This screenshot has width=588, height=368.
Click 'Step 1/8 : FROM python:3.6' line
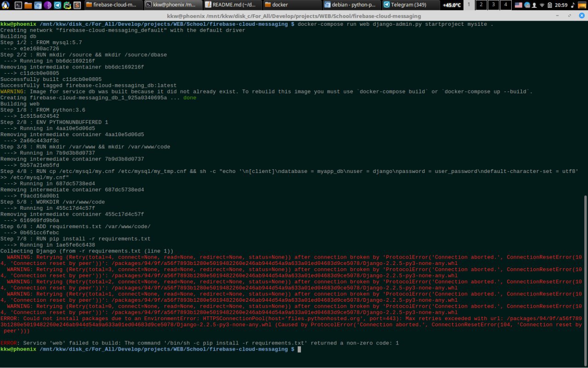43,110
